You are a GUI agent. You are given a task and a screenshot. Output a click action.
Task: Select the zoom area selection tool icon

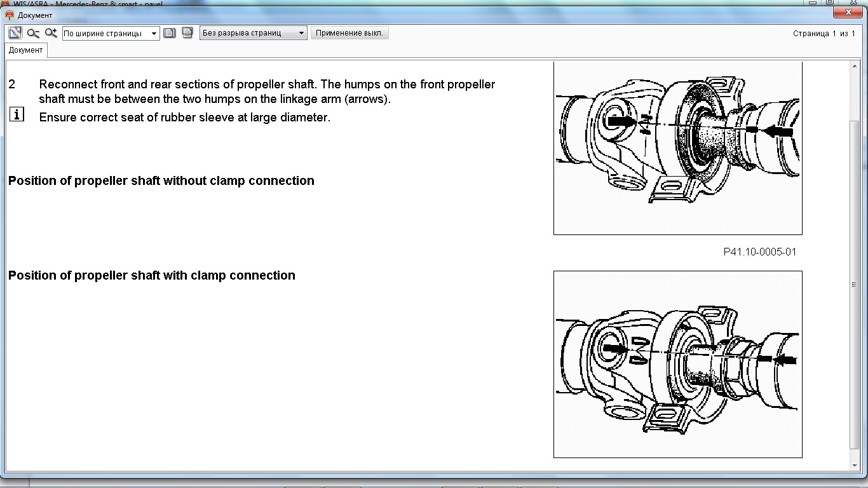pos(15,33)
